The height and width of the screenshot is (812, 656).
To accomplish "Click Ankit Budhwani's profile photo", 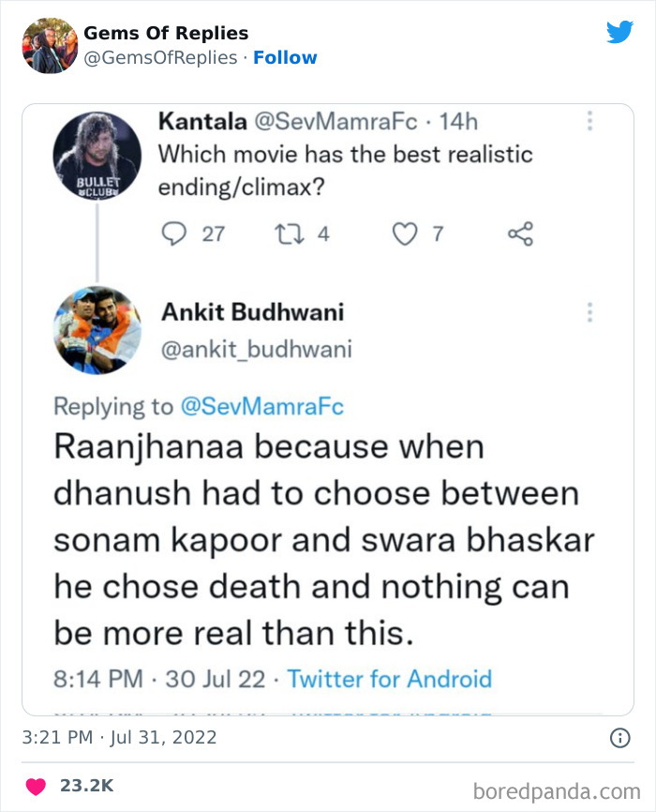I will (x=97, y=330).
